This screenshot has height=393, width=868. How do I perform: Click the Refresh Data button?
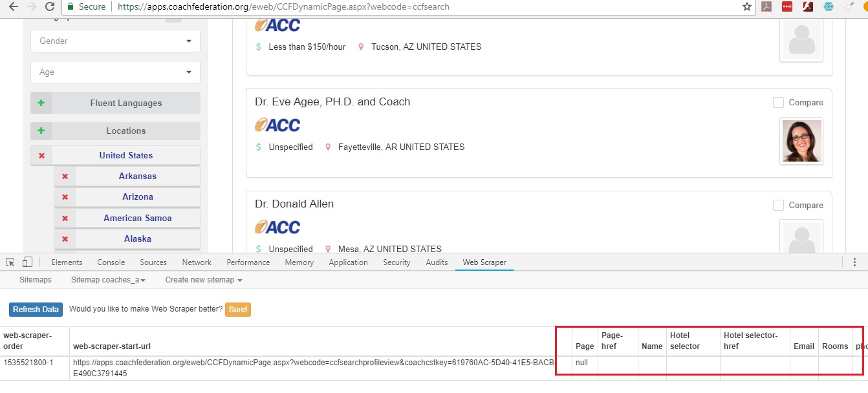point(36,310)
